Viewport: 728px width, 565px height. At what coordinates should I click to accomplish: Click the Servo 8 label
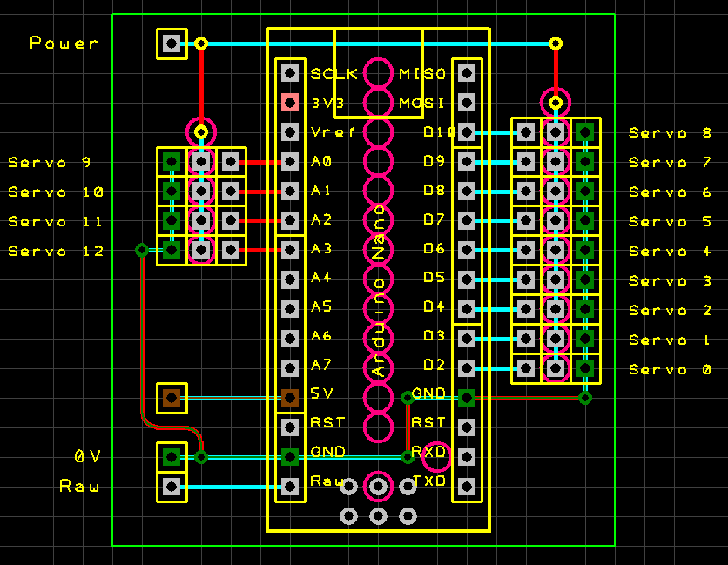coord(670,133)
